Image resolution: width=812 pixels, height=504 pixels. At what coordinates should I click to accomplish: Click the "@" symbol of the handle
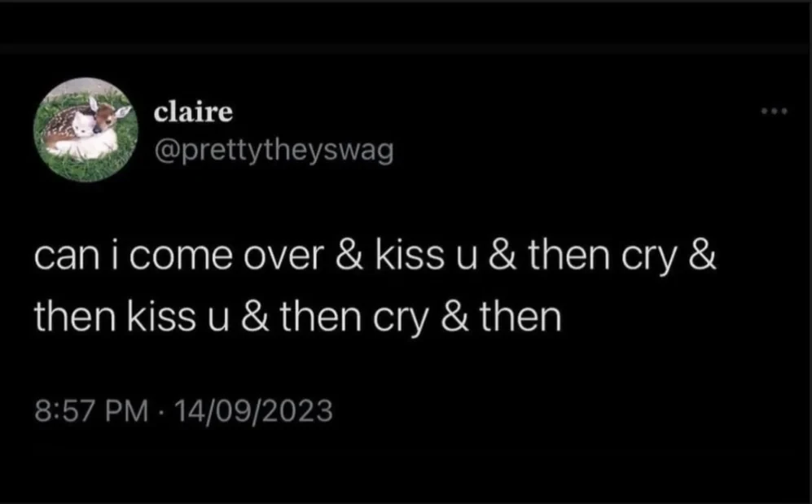(x=165, y=149)
